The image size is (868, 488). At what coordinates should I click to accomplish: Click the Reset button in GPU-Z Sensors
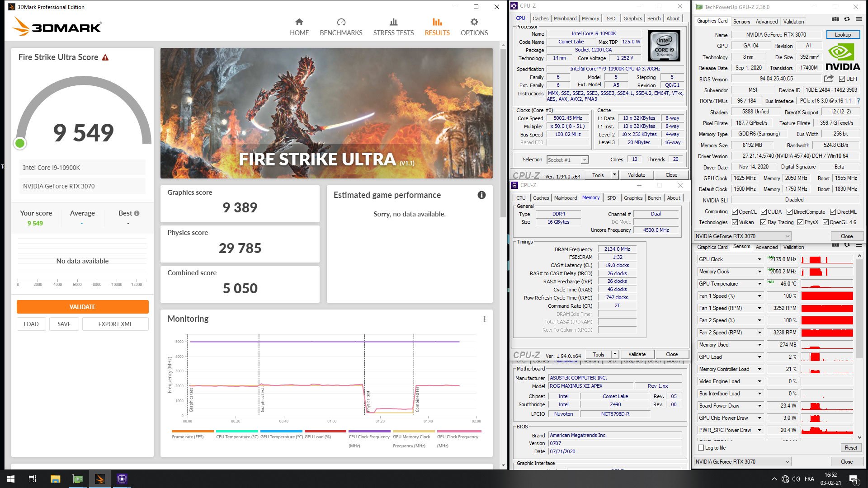pyautogui.click(x=851, y=448)
